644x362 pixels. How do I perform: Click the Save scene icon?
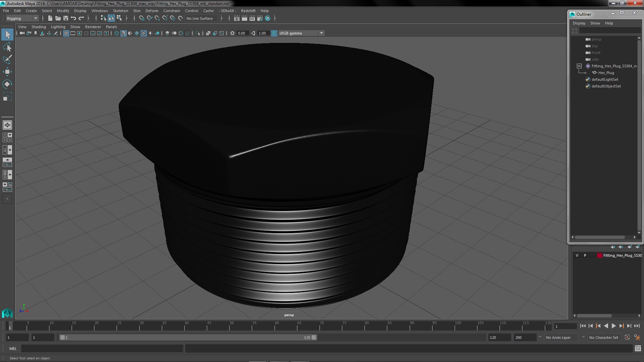[66, 18]
